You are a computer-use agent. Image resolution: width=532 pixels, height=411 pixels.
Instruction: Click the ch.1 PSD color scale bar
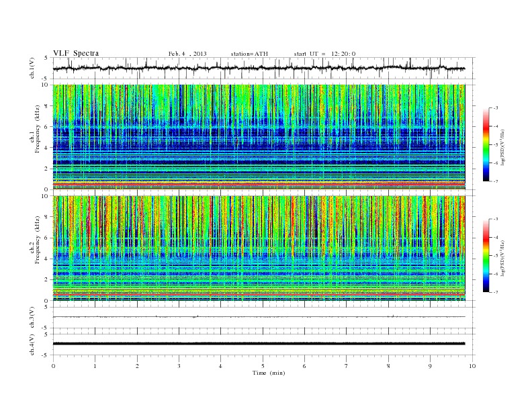click(x=486, y=144)
